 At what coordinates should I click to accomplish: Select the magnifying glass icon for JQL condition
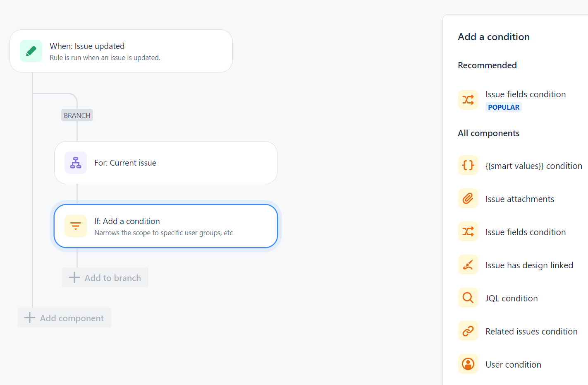(x=468, y=298)
